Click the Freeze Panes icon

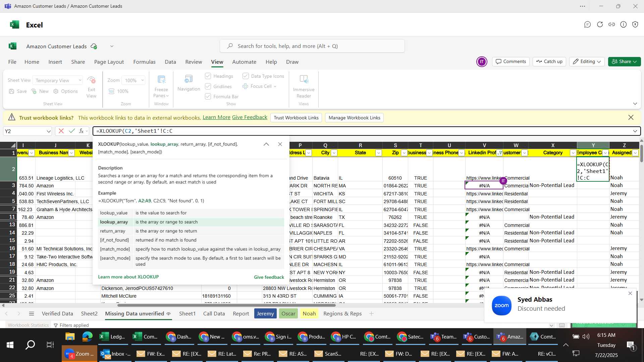(161, 80)
